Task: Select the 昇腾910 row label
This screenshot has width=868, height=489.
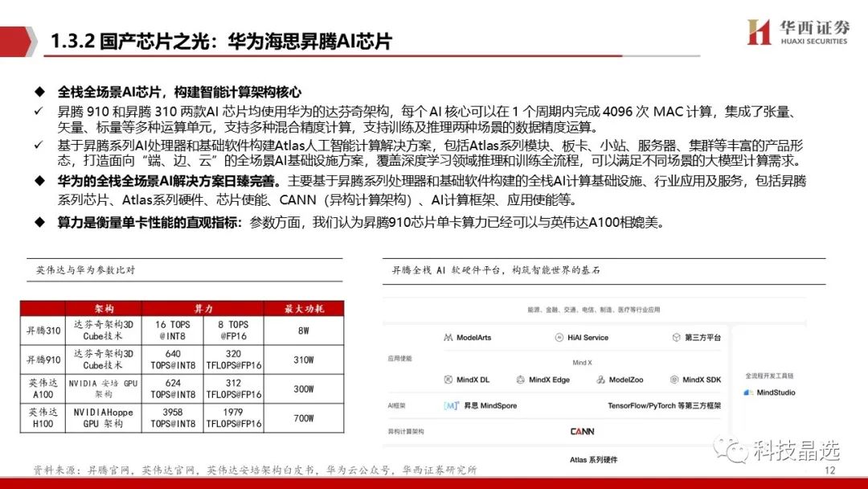Action: pyautogui.click(x=43, y=360)
